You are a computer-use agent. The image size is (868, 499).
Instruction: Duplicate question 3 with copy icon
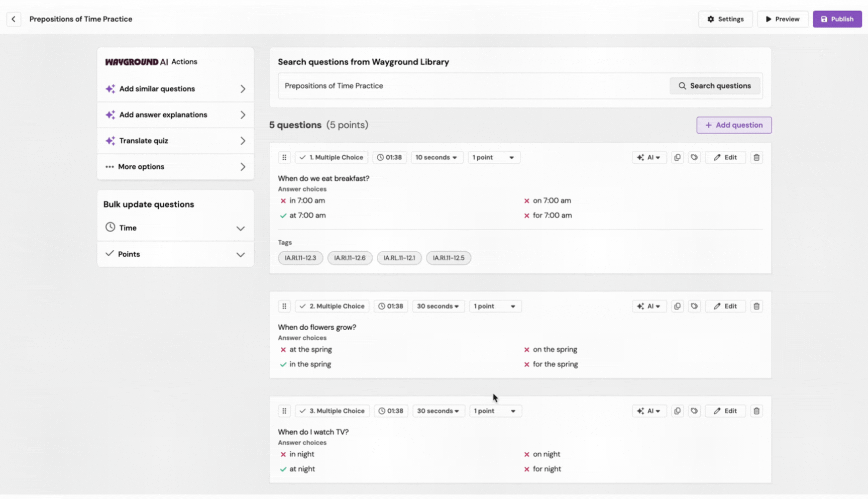pyautogui.click(x=677, y=411)
